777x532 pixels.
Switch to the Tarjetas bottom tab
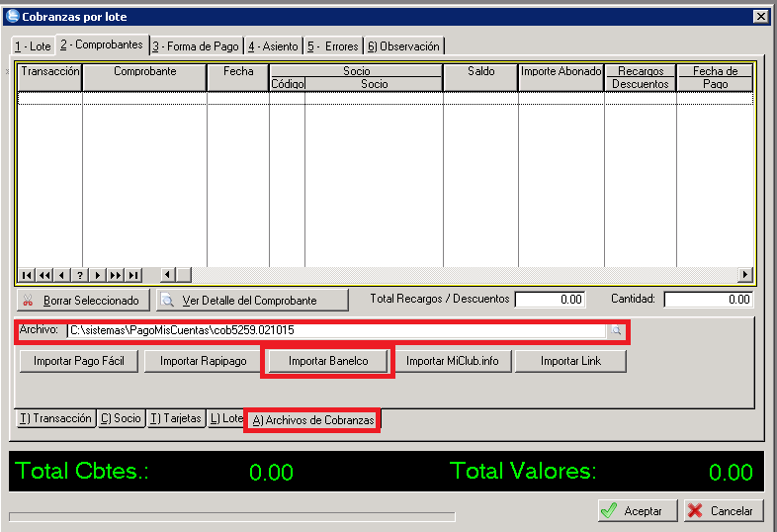176,419
